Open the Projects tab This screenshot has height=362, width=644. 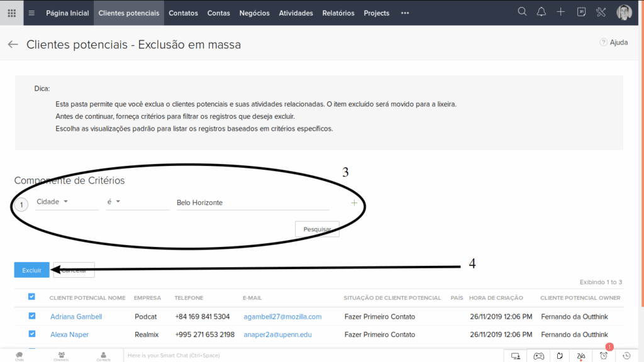[x=376, y=13]
